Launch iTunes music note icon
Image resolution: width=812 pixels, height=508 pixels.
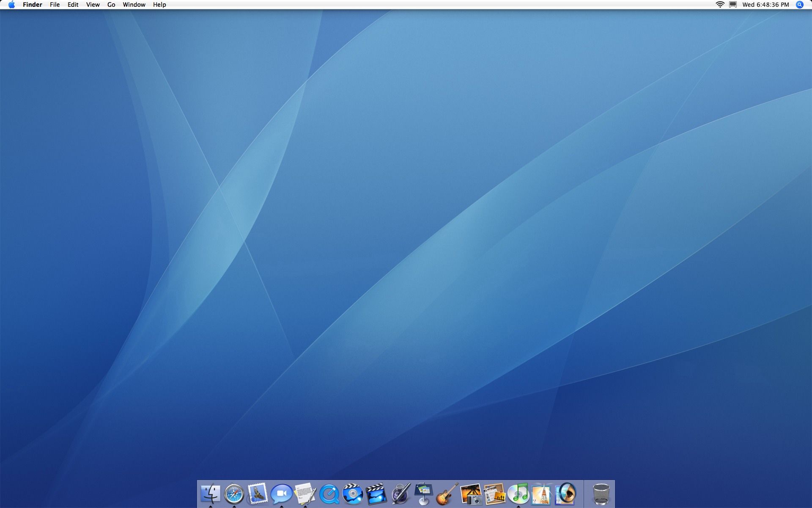(x=518, y=494)
